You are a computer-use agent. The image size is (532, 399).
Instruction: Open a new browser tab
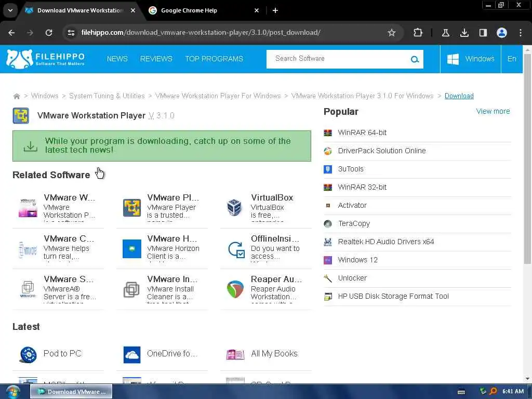(x=275, y=10)
